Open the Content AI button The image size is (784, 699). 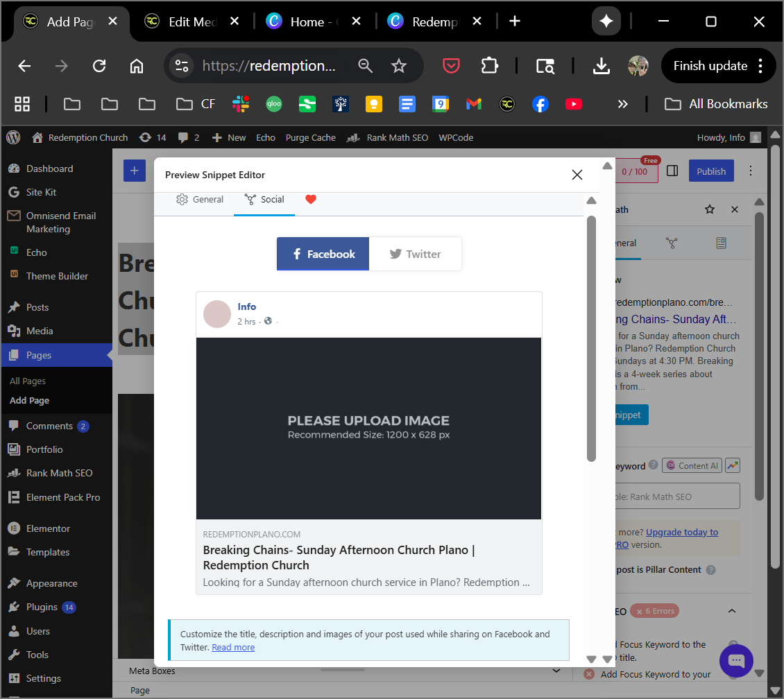[x=692, y=466]
